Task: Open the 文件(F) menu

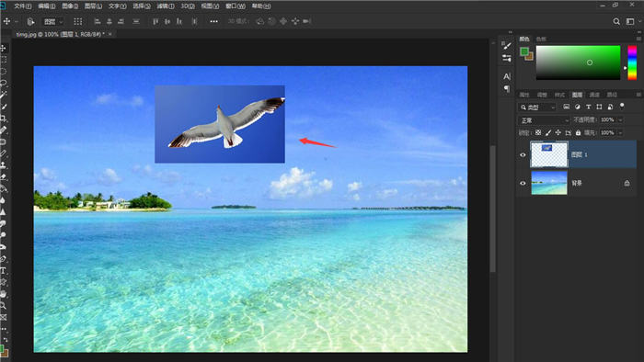Action: (x=23, y=6)
